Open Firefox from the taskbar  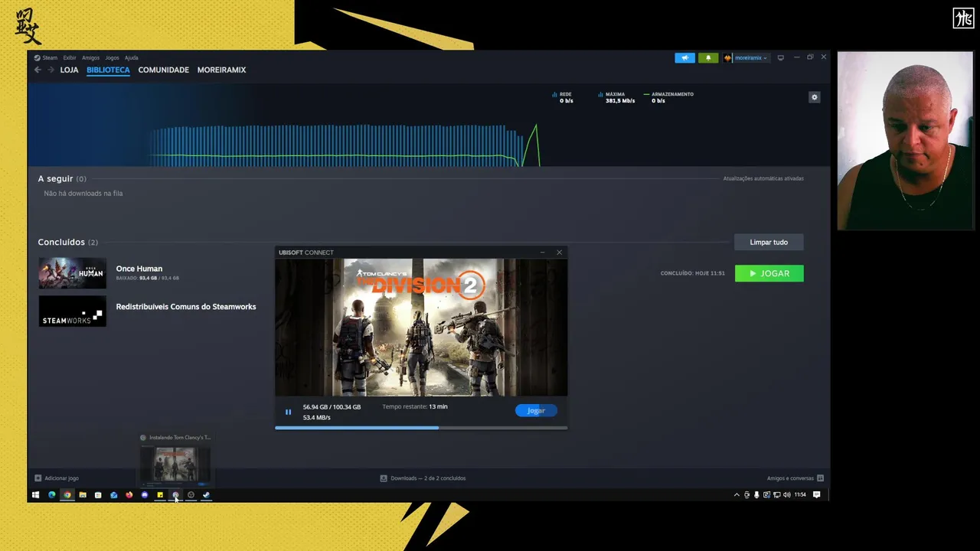129,495
